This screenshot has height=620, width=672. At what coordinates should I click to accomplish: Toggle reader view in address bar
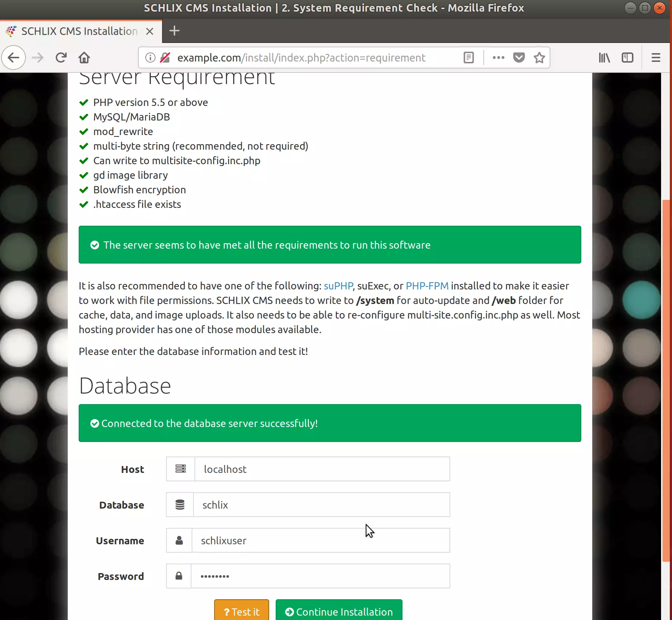[468, 58]
